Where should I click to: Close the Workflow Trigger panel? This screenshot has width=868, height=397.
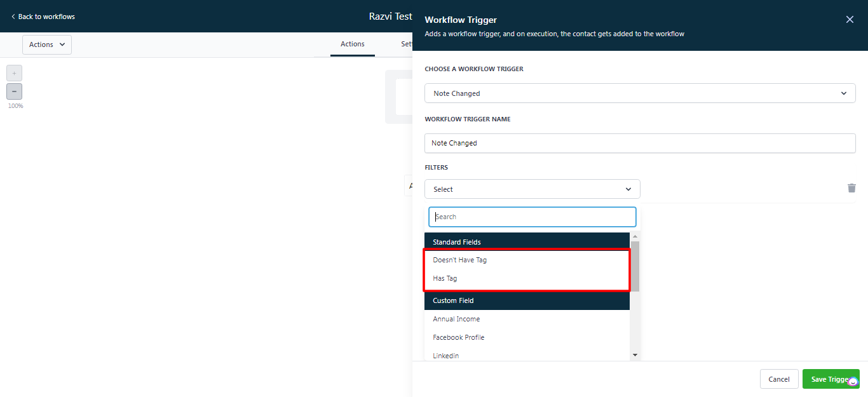(850, 20)
